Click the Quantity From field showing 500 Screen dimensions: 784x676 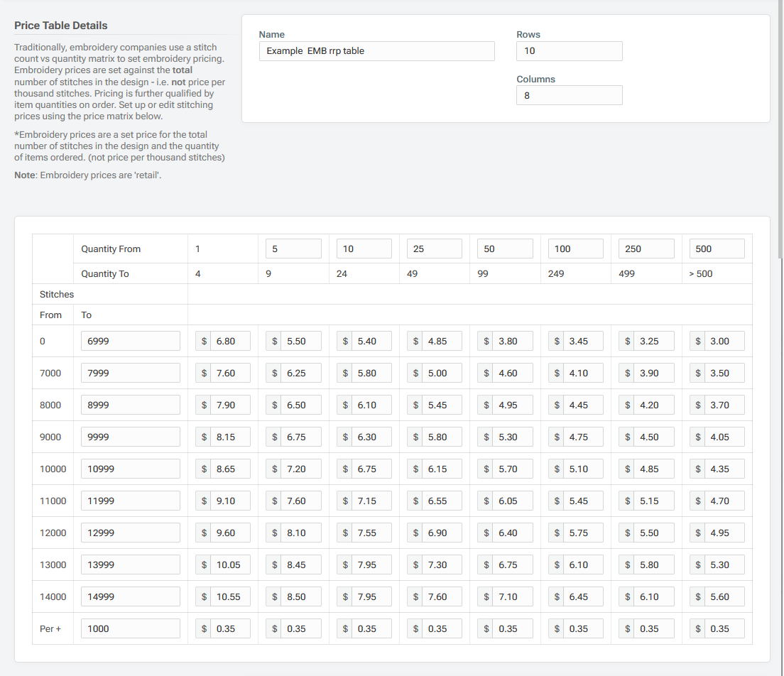point(717,248)
